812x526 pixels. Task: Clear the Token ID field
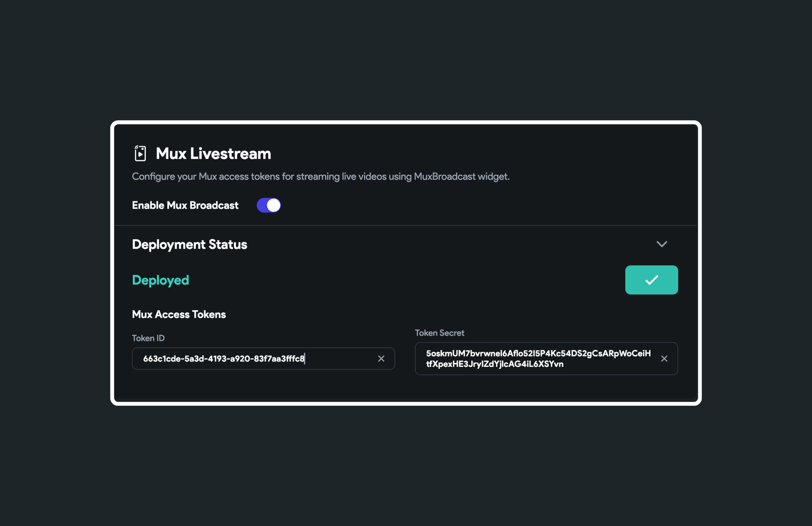click(381, 359)
